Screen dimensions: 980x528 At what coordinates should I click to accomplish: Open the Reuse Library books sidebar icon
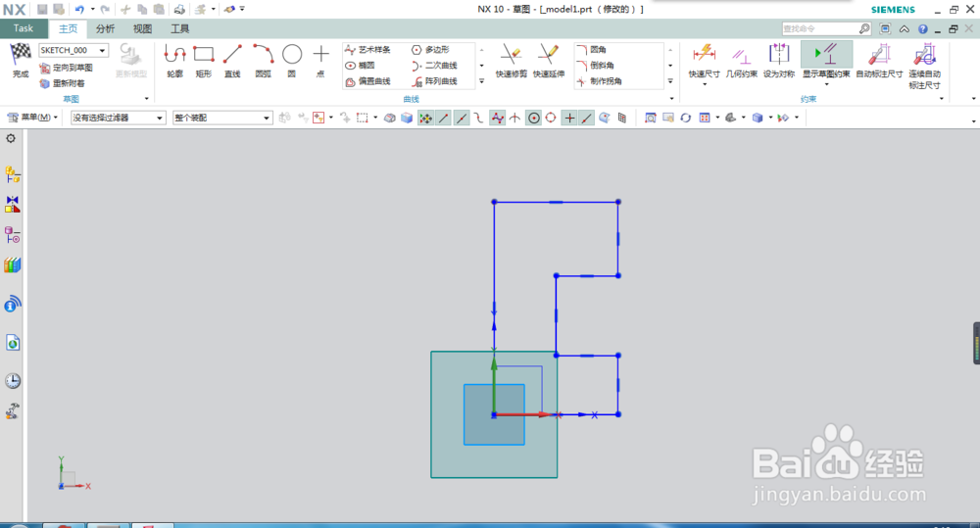(x=13, y=265)
